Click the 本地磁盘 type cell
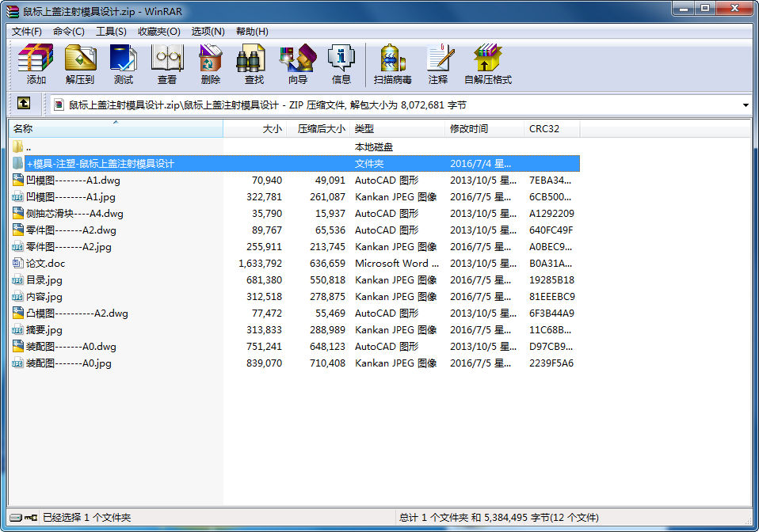Screen dimensions: 759x532 (x=374, y=146)
